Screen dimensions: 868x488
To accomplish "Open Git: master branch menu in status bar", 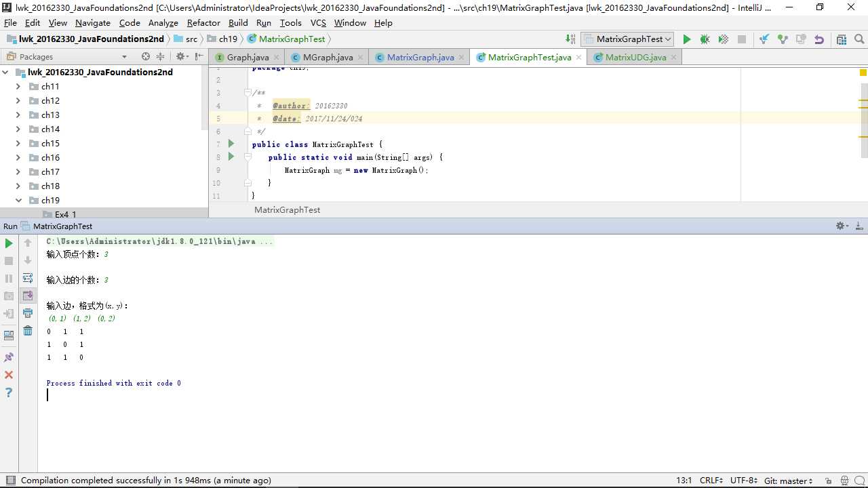I will (789, 481).
